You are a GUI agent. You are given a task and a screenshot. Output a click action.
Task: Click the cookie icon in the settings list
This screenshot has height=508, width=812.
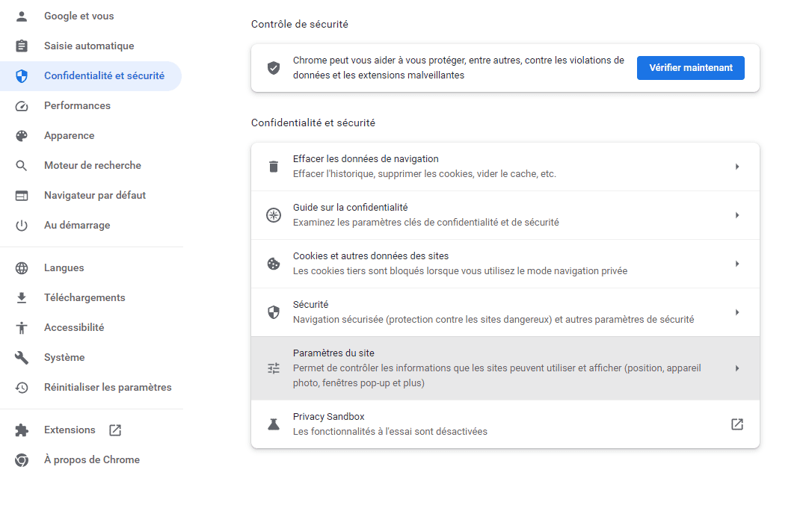pos(274,264)
